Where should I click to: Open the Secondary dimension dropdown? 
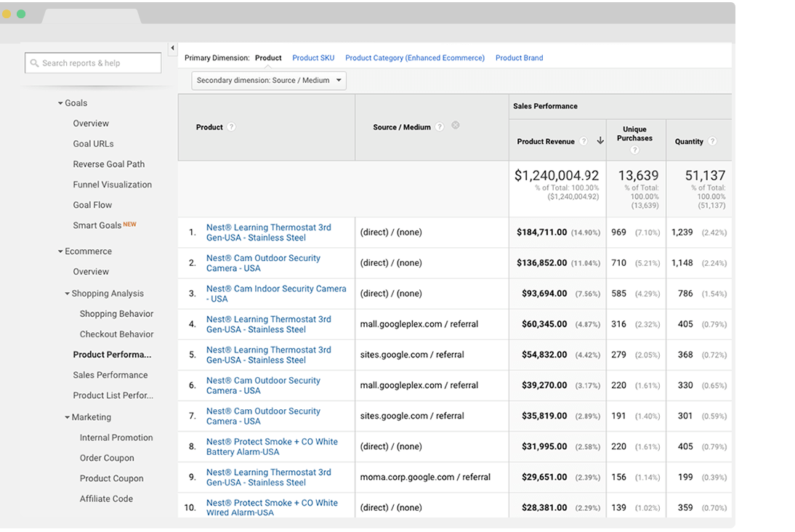coord(269,81)
